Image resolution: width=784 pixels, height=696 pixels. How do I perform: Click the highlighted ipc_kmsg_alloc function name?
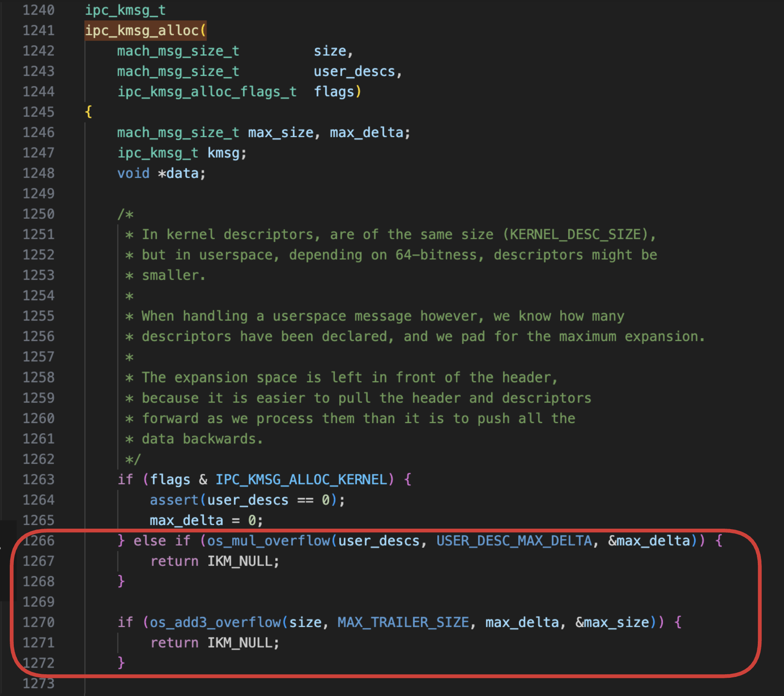click(x=144, y=30)
